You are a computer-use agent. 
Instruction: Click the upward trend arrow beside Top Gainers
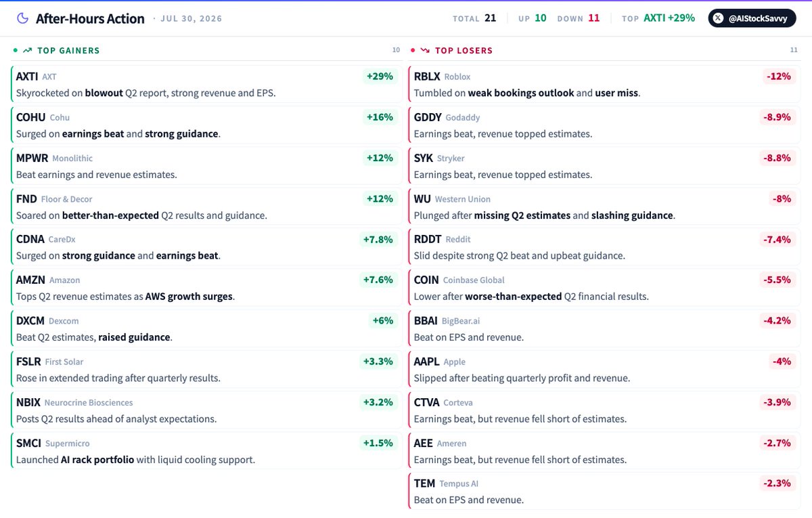27,50
